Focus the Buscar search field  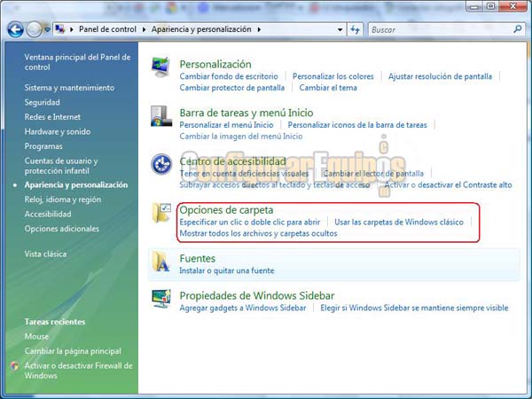441,30
